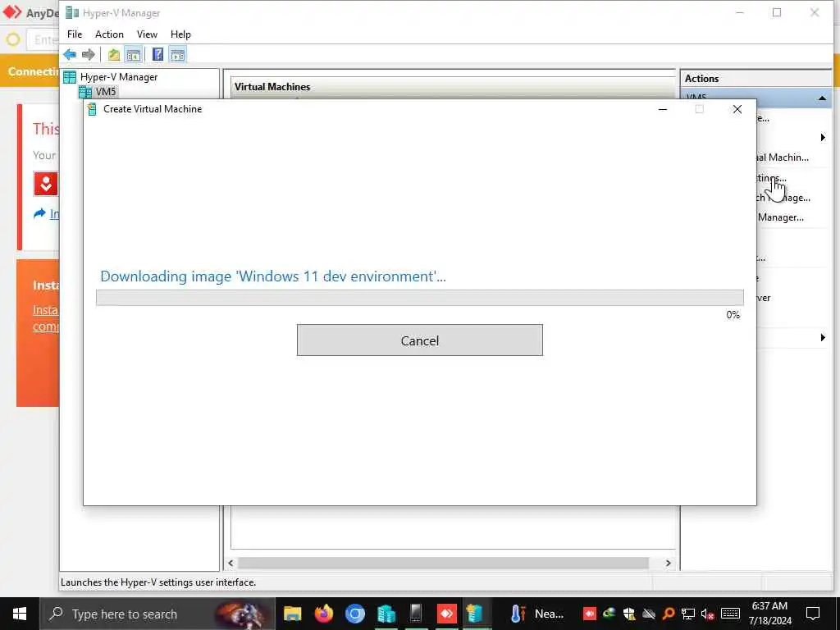Open Hyper-V Settings in the Actions pane
This screenshot has height=630, width=840.
click(771, 178)
